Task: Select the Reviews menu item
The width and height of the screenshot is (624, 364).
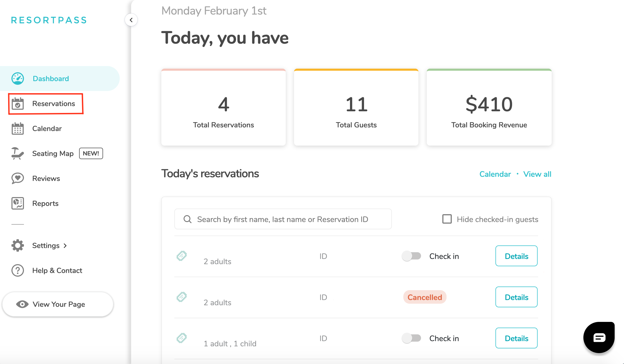Action: (46, 178)
